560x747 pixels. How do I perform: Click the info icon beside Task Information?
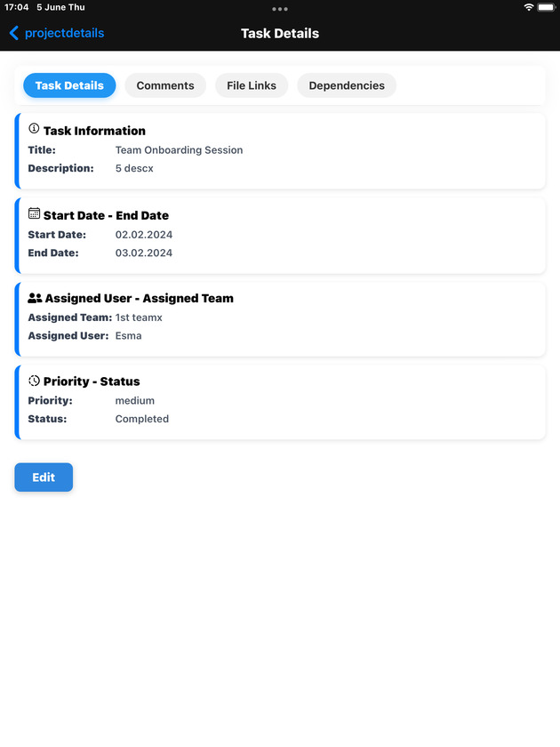click(x=34, y=129)
